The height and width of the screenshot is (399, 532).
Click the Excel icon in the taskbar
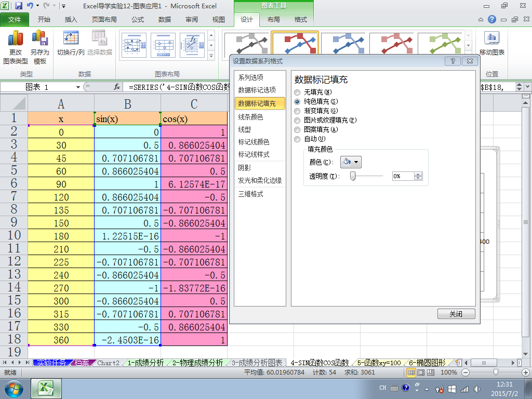[46, 389]
